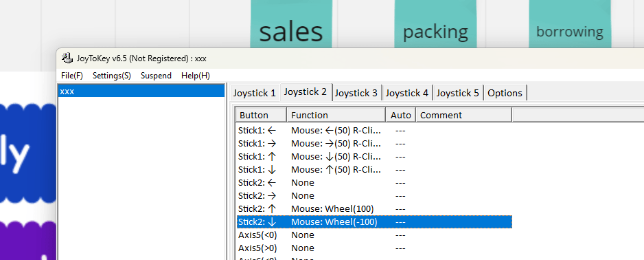Select the highlighted Stick2: ↓ row
The height and width of the screenshot is (260, 644).
(x=374, y=222)
